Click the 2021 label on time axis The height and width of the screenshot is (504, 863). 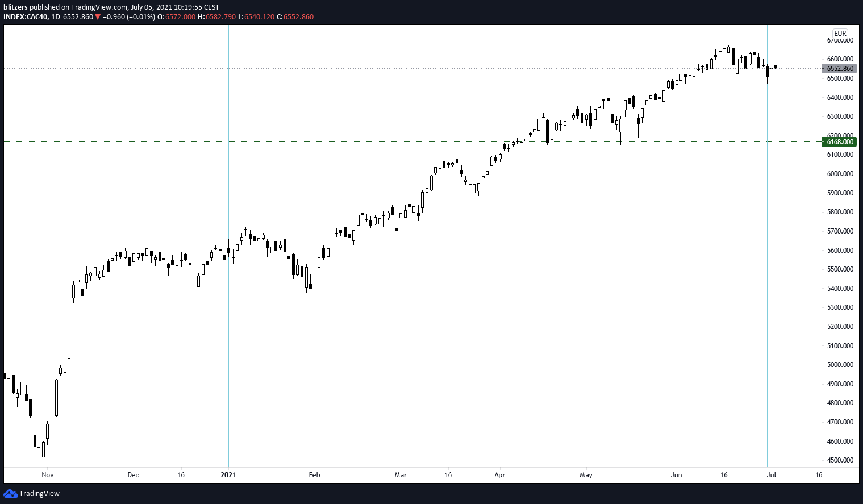(228, 475)
